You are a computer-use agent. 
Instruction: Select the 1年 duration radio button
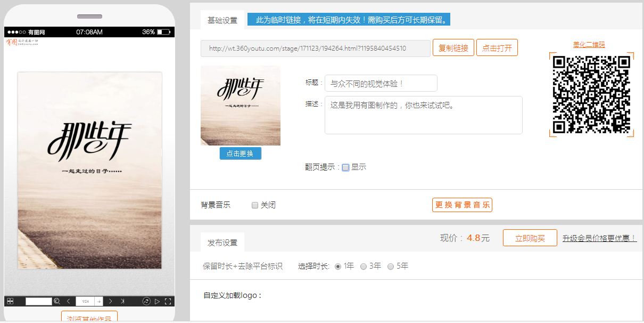(338, 267)
